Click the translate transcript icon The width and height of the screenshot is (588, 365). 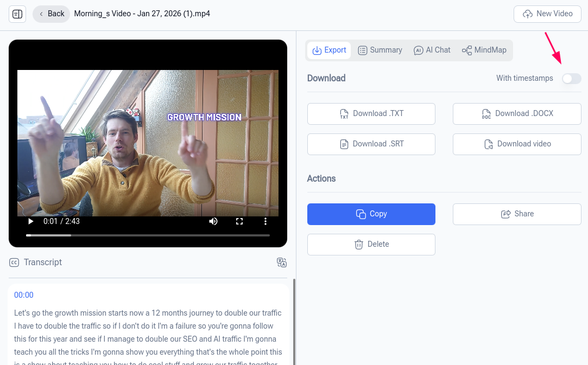[281, 262]
